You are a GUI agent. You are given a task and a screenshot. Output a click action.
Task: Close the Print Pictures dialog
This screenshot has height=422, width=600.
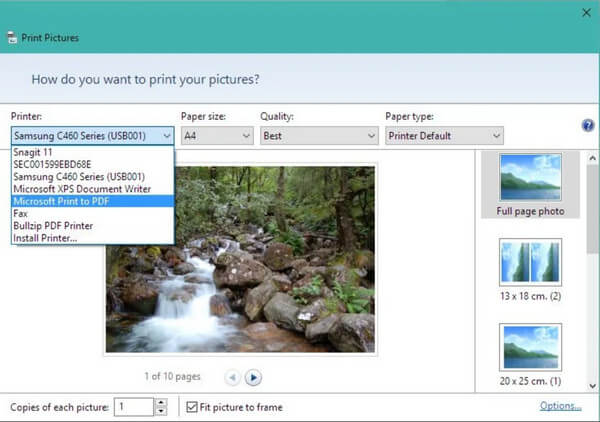coord(586,13)
